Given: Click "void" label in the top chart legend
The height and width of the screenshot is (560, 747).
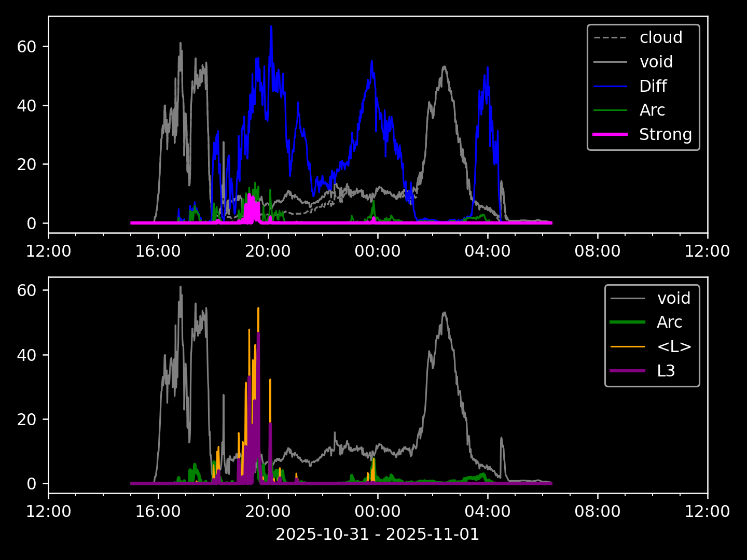Looking at the screenshot, I should (656, 62).
